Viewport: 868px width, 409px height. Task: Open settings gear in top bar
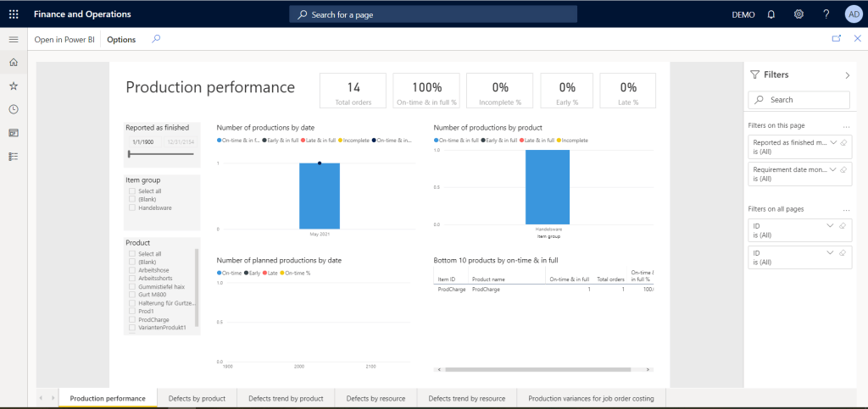[x=798, y=14]
